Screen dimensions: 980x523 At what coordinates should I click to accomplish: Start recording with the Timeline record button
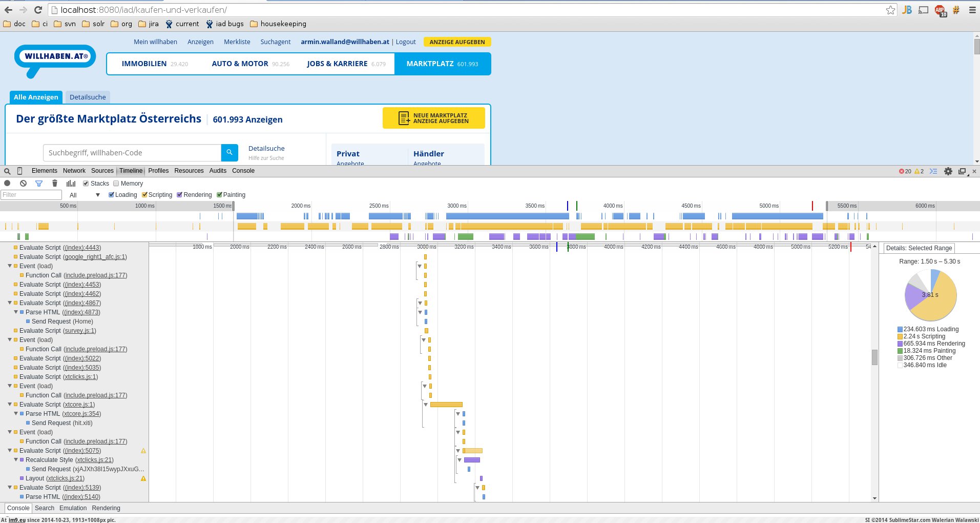click(7, 183)
